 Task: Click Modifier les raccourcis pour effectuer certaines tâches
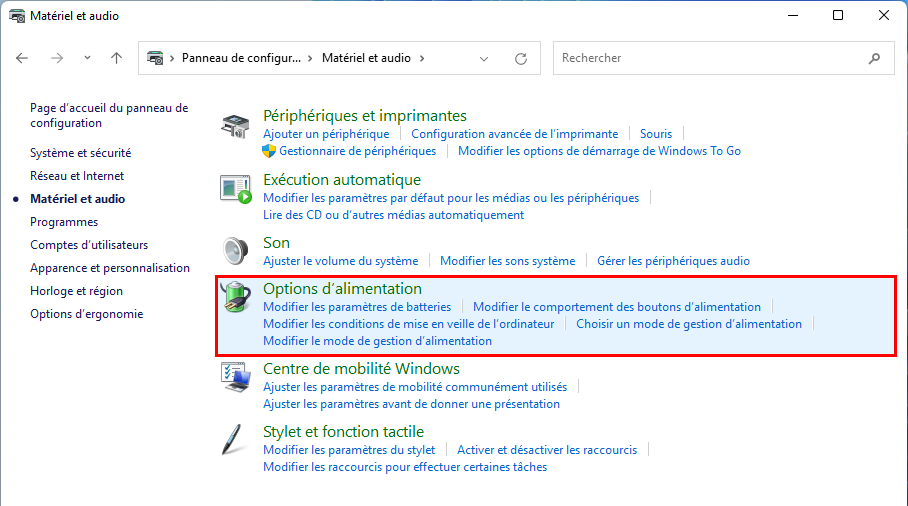tap(405, 467)
